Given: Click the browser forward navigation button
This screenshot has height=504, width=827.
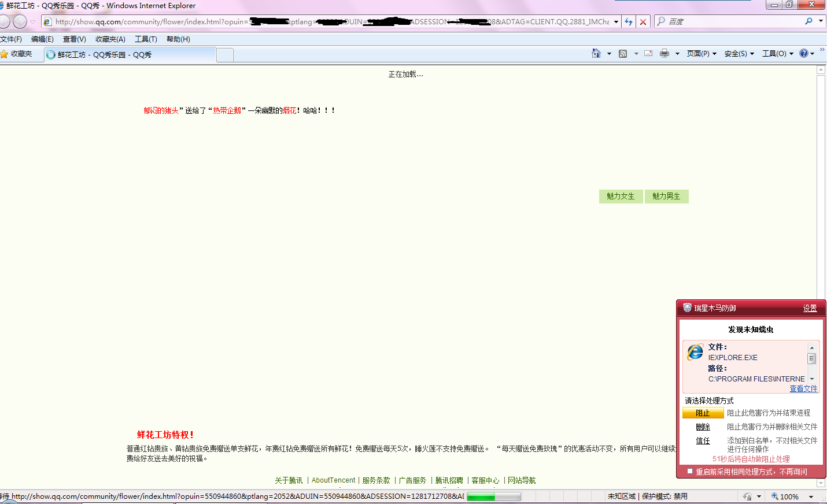Looking at the screenshot, I should [x=20, y=21].
